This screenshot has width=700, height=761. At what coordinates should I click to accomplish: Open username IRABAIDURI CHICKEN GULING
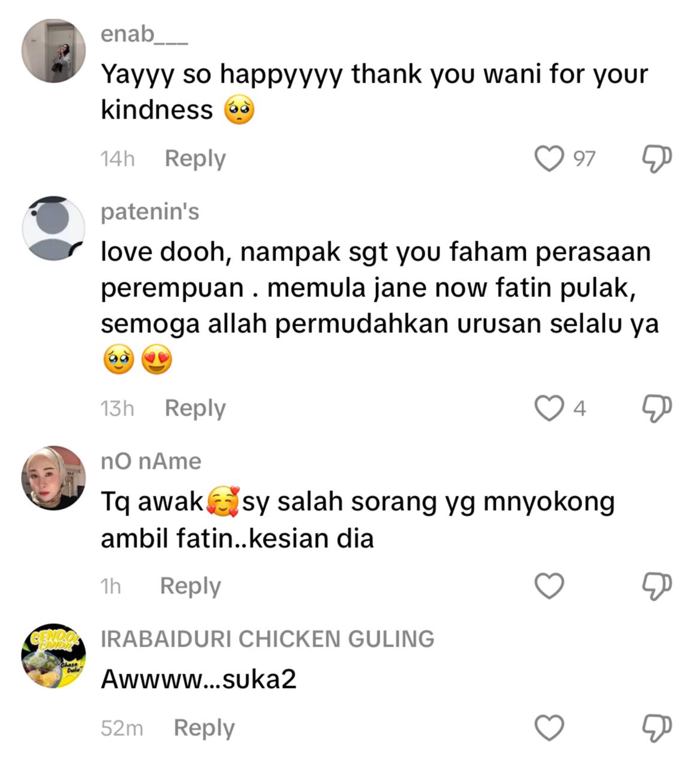click(x=268, y=639)
